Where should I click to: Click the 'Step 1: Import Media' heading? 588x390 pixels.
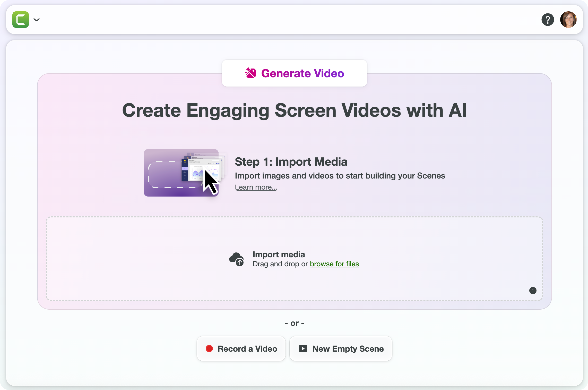[291, 162]
